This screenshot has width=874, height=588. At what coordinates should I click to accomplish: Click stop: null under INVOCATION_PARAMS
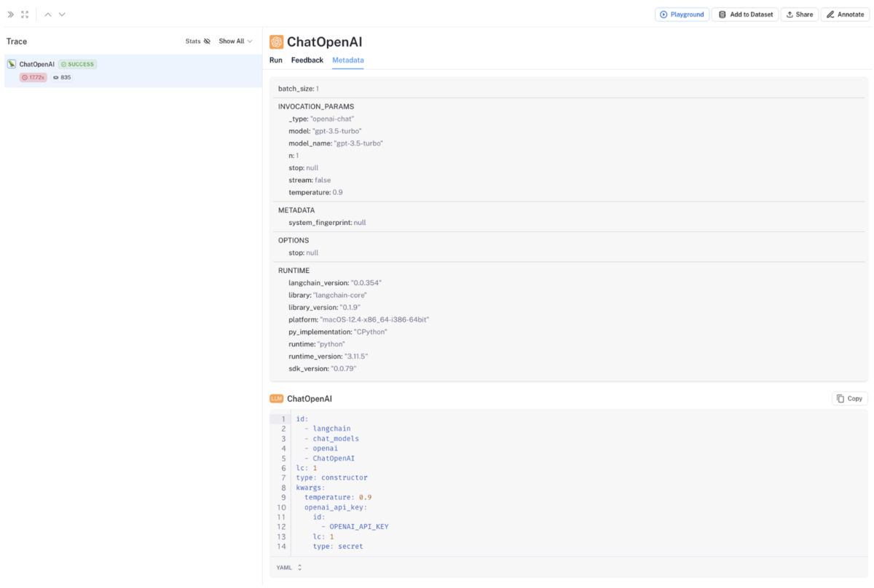(x=304, y=168)
